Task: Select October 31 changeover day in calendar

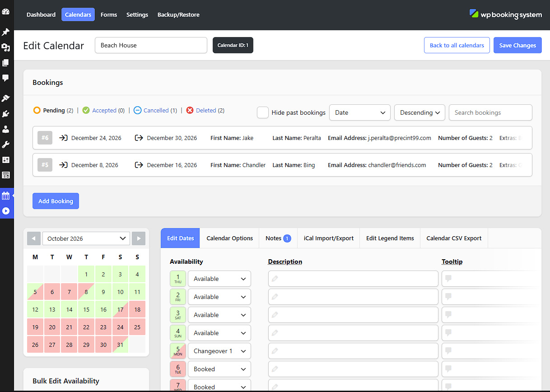Action: (x=120, y=345)
